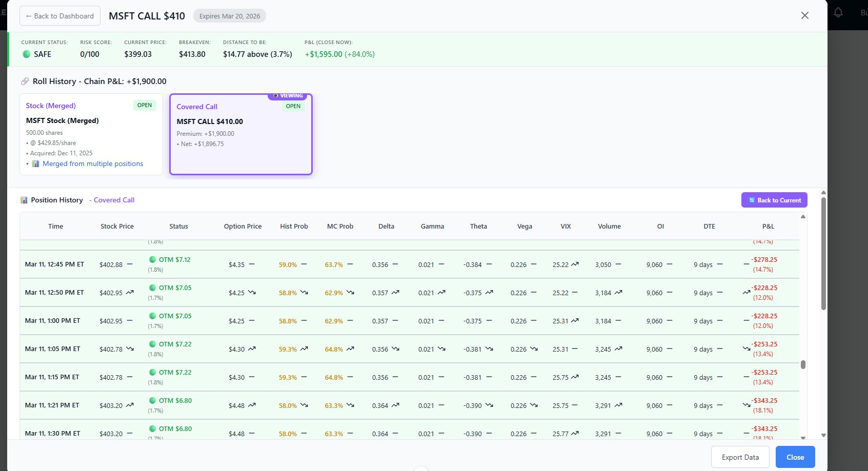The height and width of the screenshot is (471, 868).
Task: Click stock price down arrow in 1:05 PM row
Action: click(130, 349)
